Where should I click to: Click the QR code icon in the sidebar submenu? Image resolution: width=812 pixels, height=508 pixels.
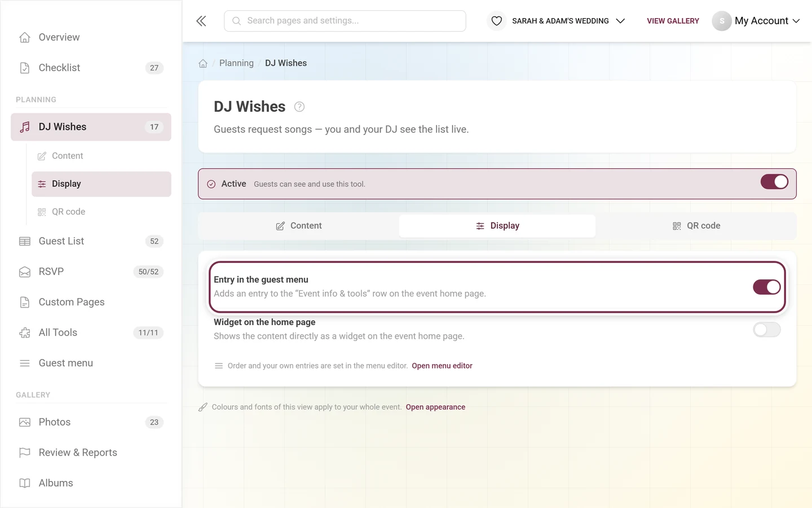(42, 212)
